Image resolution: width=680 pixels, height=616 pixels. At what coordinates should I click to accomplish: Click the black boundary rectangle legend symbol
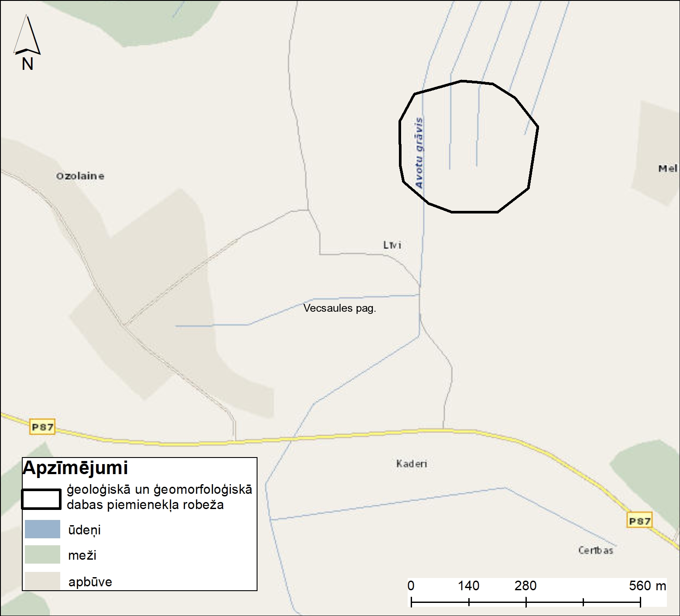point(41,499)
